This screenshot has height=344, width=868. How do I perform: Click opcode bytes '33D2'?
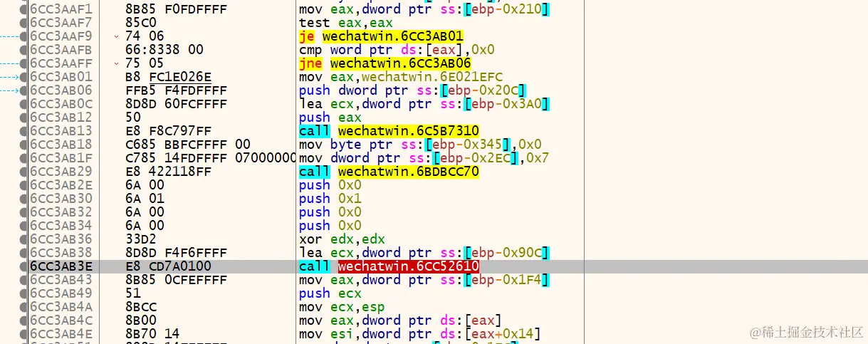click(140, 239)
